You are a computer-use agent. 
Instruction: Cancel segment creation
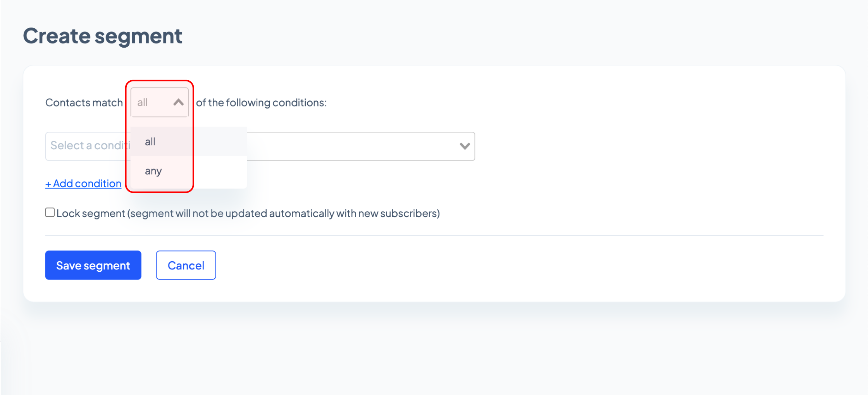tap(186, 265)
